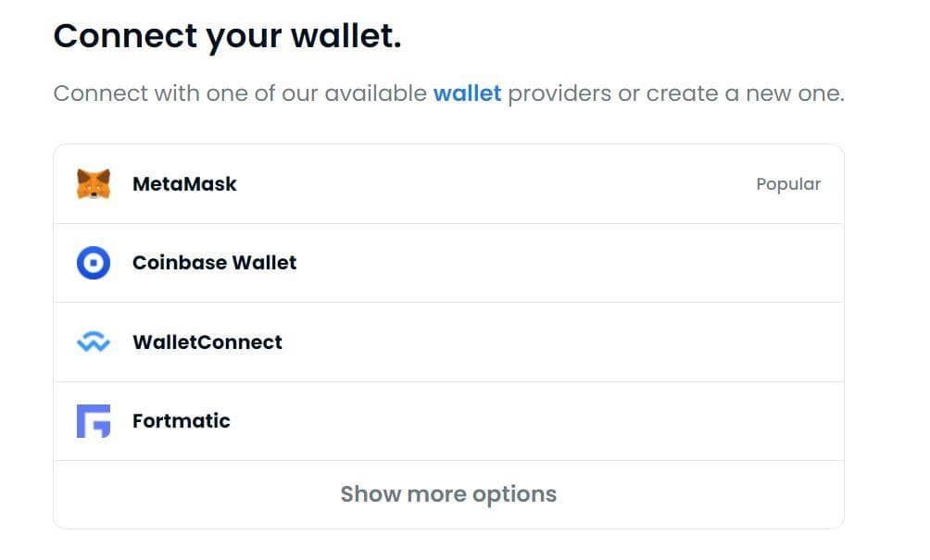Screen dimensions: 930x560
Task: Click the word 'providers' in the description
Action: pos(559,93)
